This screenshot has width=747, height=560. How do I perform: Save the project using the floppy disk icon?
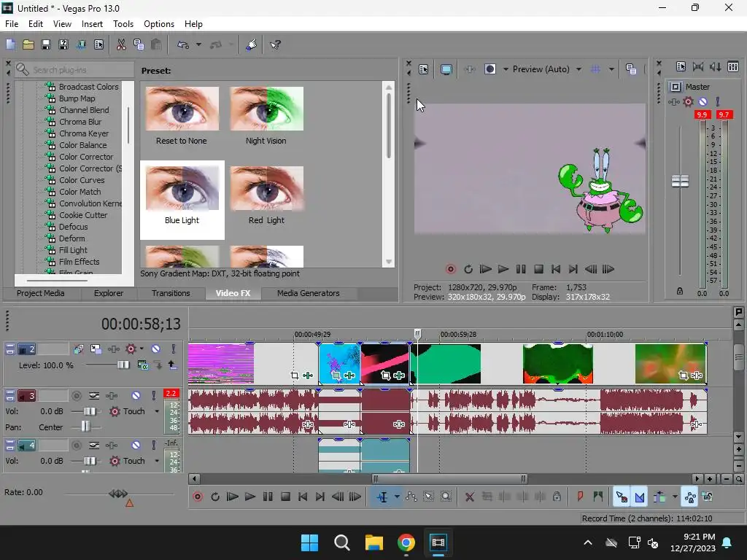(46, 44)
